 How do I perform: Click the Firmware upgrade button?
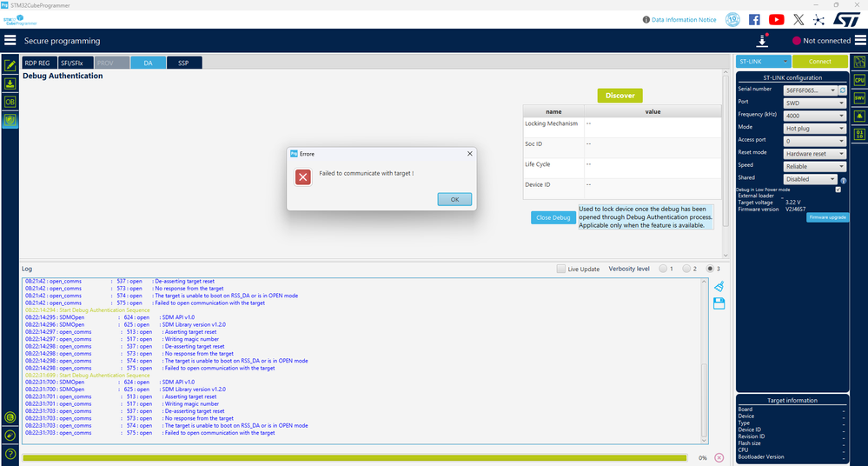pyautogui.click(x=827, y=217)
